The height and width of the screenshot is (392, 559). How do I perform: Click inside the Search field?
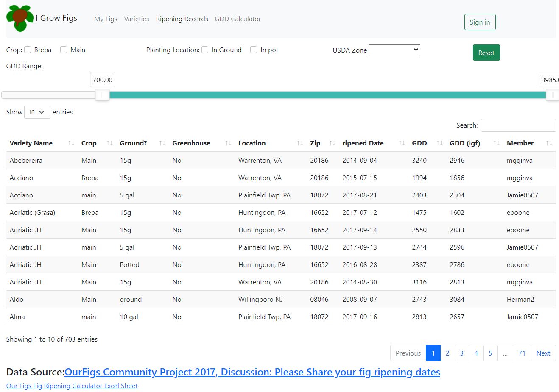coord(518,125)
